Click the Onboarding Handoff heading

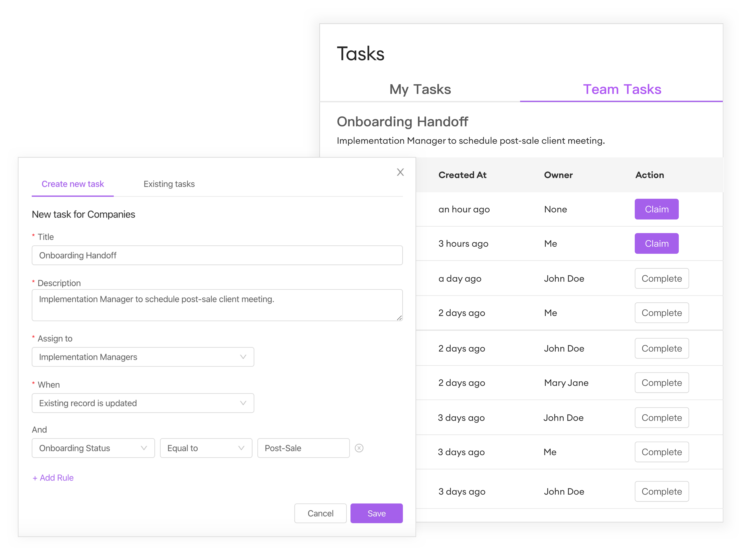pyautogui.click(x=402, y=122)
